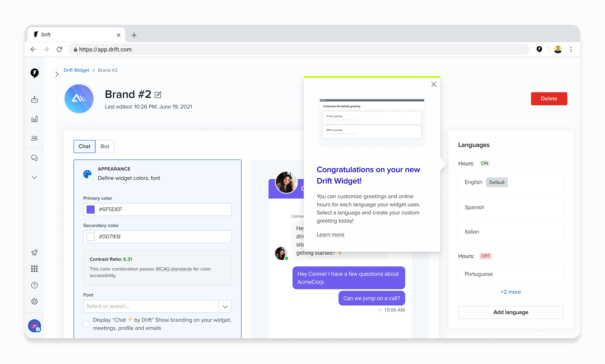Image resolution: width=605 pixels, height=364 pixels.
Task: Open the contacts people icon
Action: coord(34,138)
